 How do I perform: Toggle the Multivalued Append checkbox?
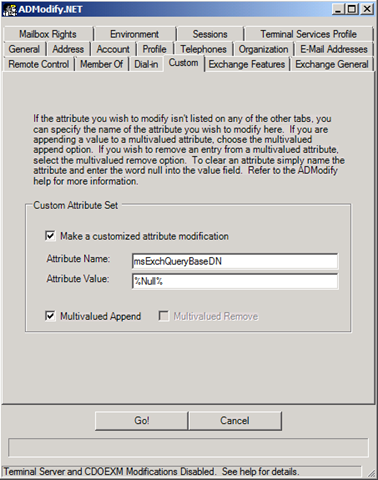coord(50,316)
